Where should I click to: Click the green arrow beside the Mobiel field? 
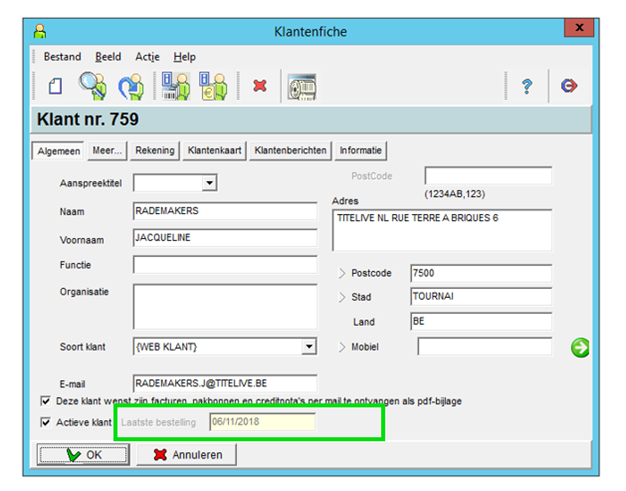click(580, 348)
